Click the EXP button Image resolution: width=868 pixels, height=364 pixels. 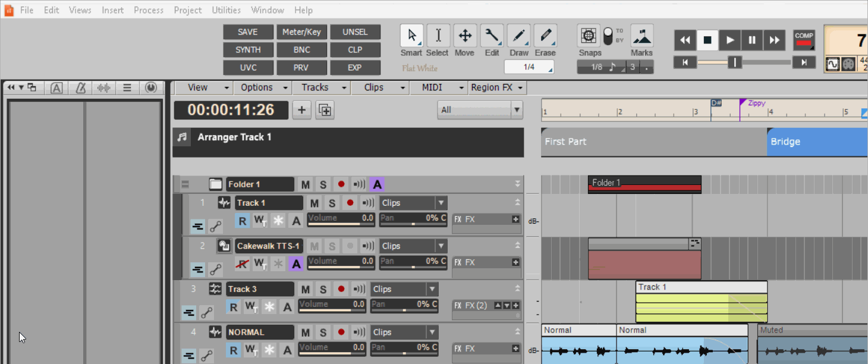point(355,68)
